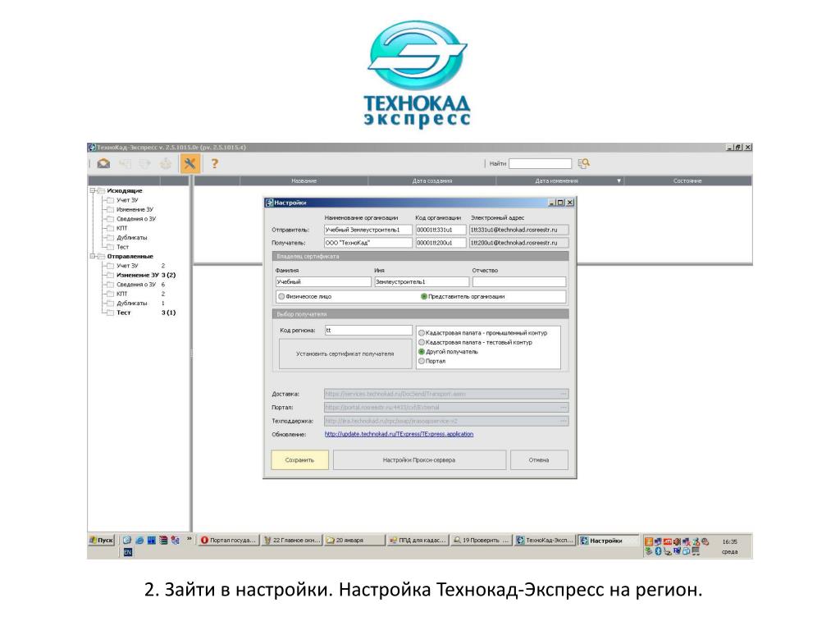Click ellipsis button of Портал URL field
Screen dimensions: 840x630
[x=563, y=407]
